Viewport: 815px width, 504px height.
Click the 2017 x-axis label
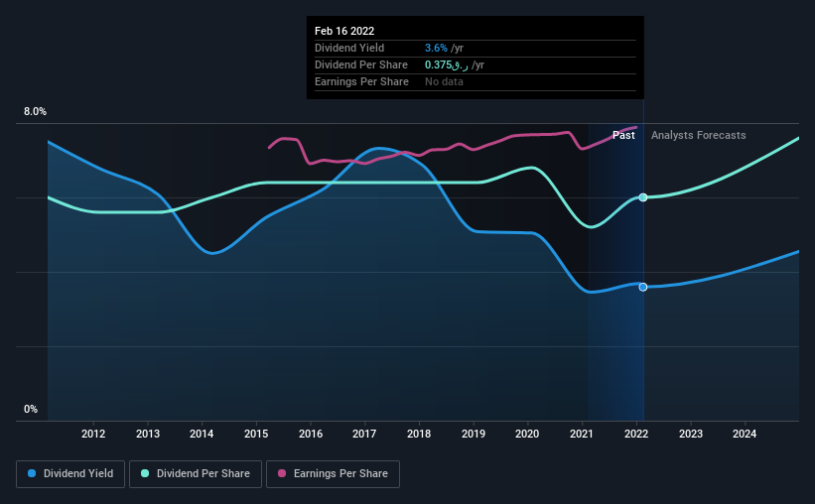pos(364,434)
